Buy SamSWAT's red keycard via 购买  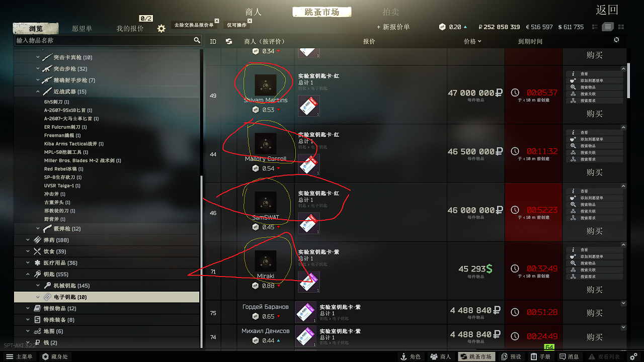click(x=595, y=231)
